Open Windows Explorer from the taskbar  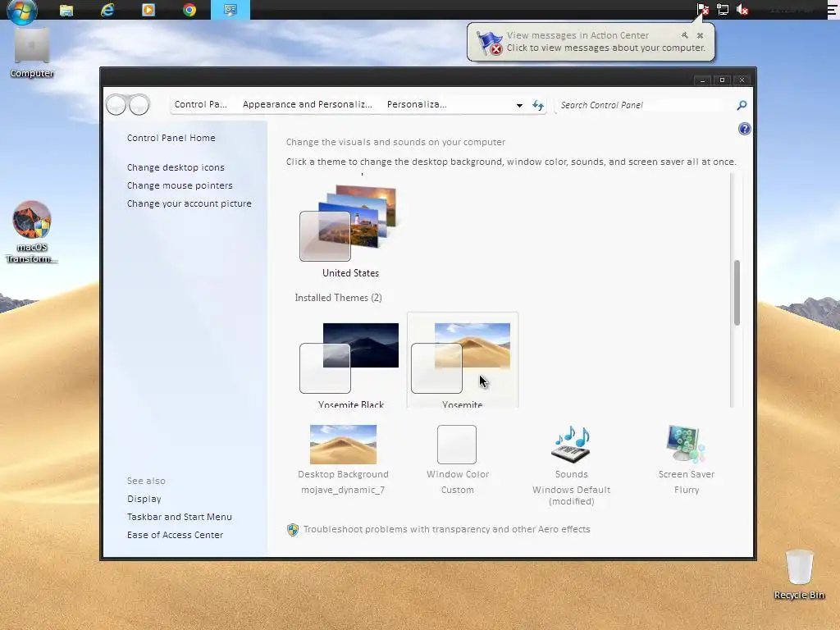coord(66,10)
